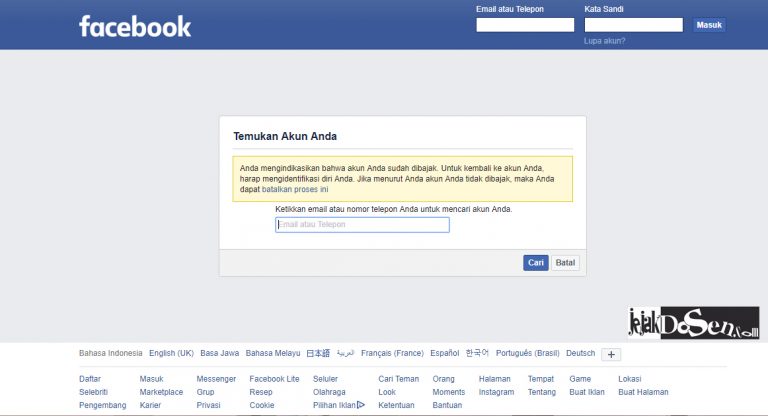
Task: Open the Bantuan footer link
Action: click(x=447, y=405)
